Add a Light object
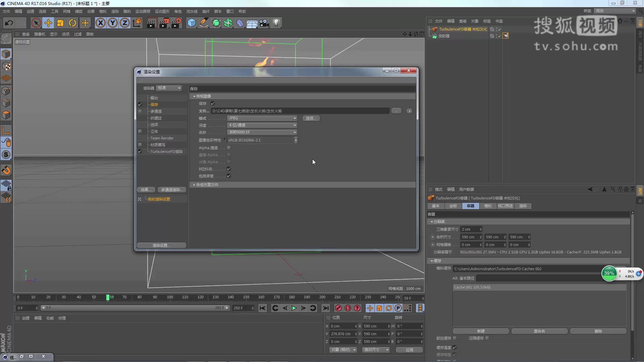The width and height of the screenshot is (644, 362). 276,23
